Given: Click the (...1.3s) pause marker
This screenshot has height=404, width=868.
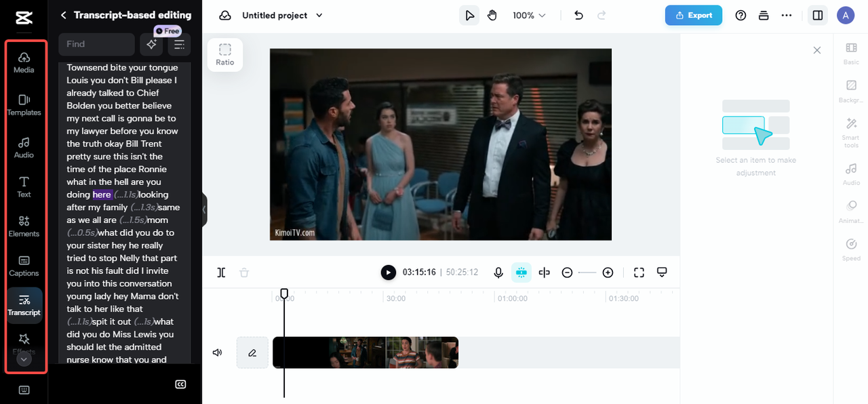Looking at the screenshot, I should (144, 207).
